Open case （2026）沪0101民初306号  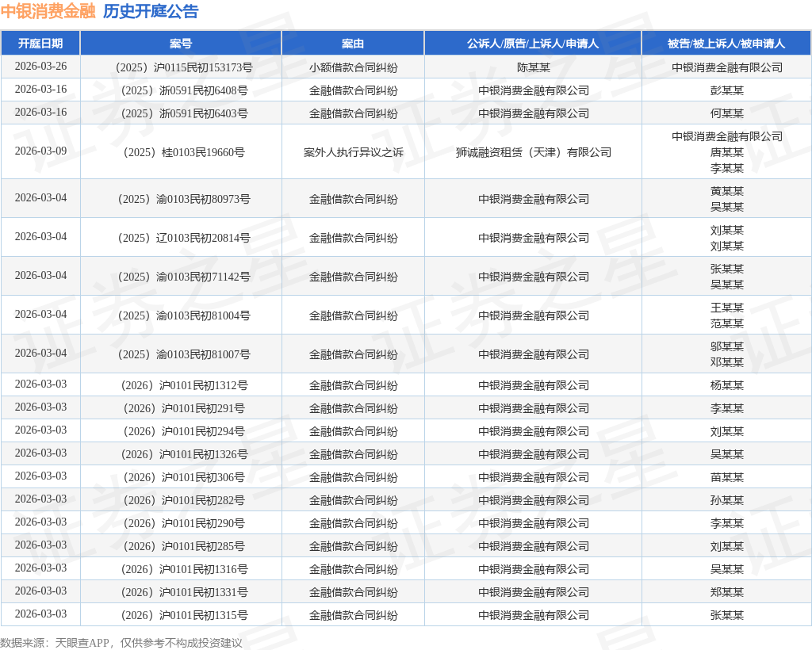pyautogui.click(x=181, y=477)
